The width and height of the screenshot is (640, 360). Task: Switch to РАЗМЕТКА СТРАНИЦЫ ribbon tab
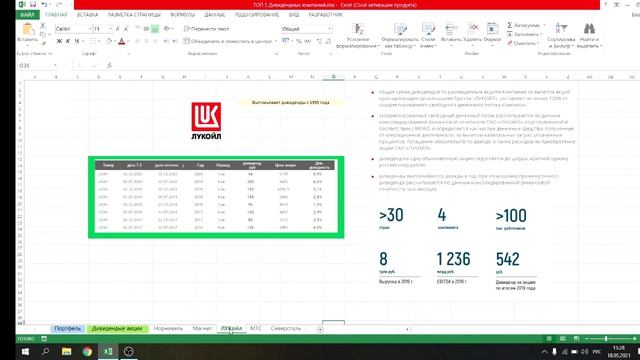coord(134,15)
